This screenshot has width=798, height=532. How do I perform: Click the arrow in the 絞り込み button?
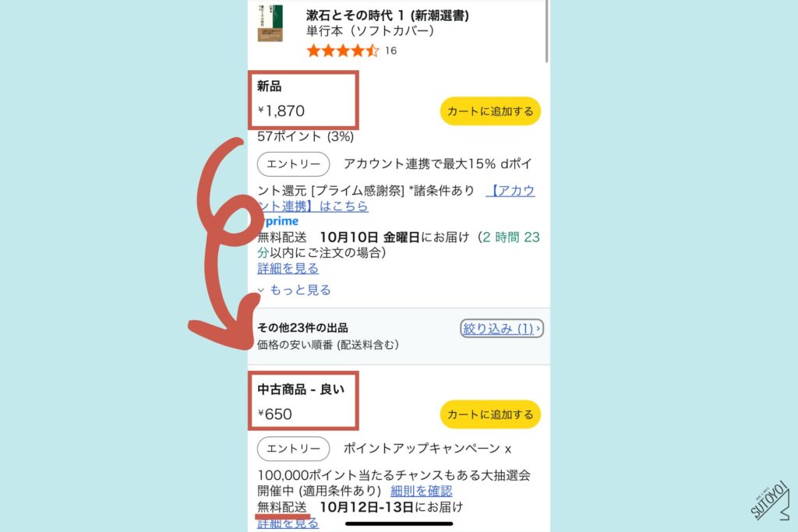tap(538, 329)
